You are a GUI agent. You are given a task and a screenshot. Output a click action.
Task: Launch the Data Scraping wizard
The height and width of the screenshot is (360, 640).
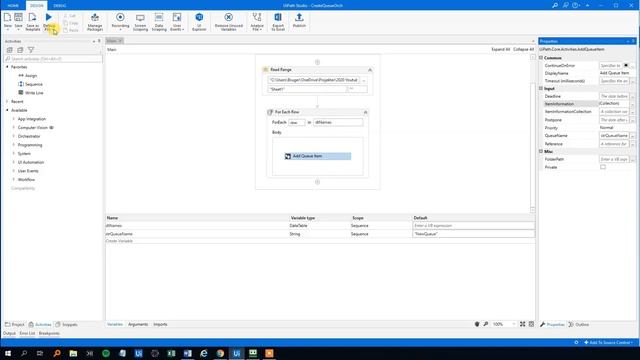(159, 21)
